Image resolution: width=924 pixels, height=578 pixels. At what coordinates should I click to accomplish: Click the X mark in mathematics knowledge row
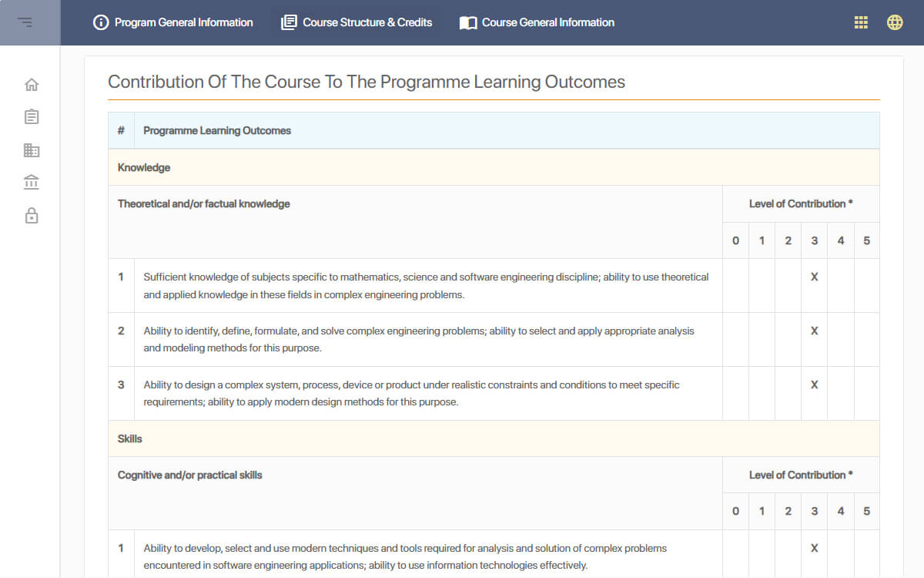815,277
